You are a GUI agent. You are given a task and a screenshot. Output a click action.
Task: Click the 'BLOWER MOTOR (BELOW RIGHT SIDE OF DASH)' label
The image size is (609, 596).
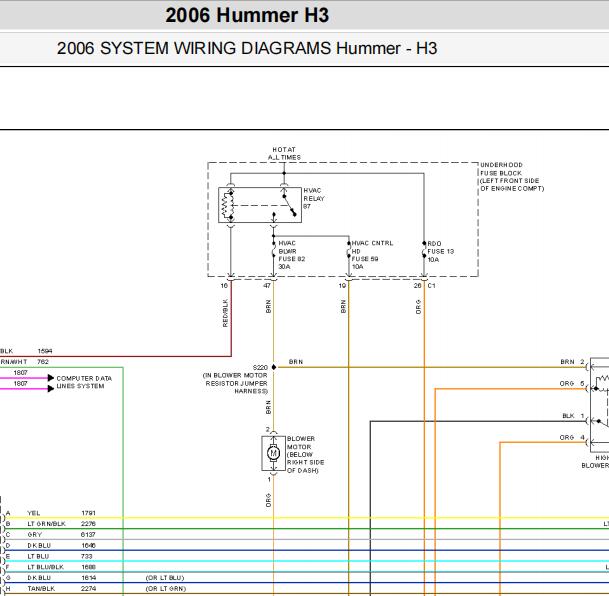[x=305, y=454]
